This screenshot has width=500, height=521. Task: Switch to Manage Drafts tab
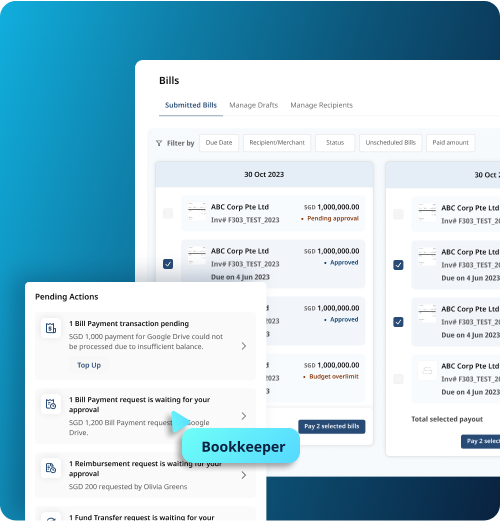[254, 105]
